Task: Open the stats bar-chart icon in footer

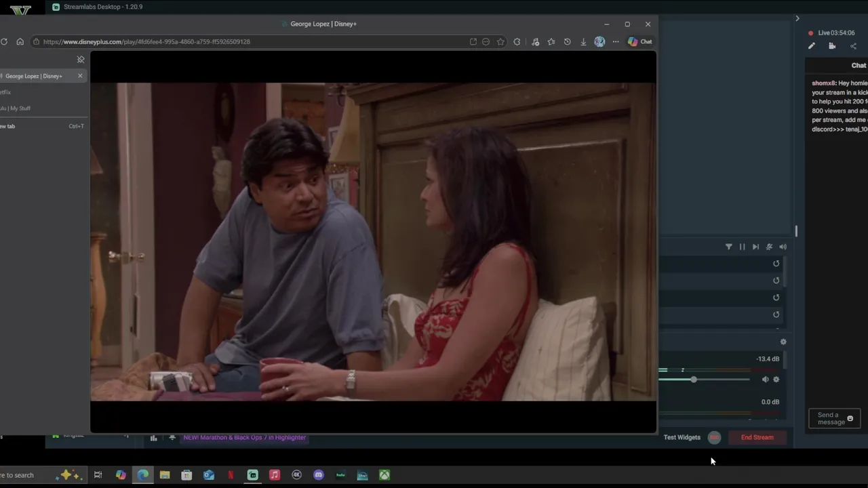Action: tap(153, 438)
